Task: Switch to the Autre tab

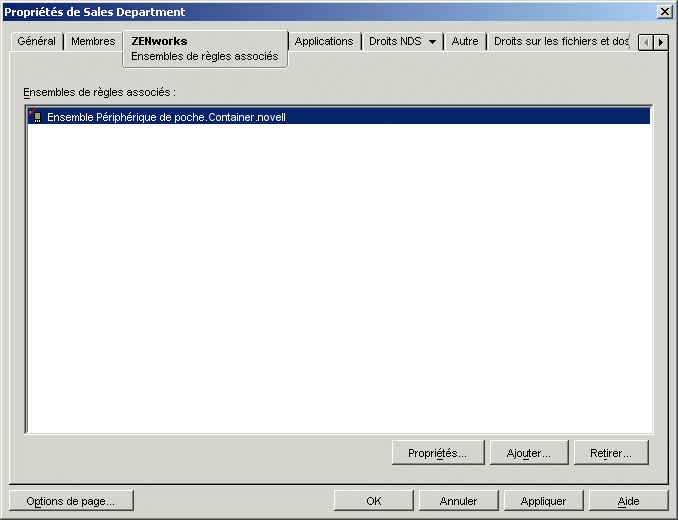Action: click(465, 41)
